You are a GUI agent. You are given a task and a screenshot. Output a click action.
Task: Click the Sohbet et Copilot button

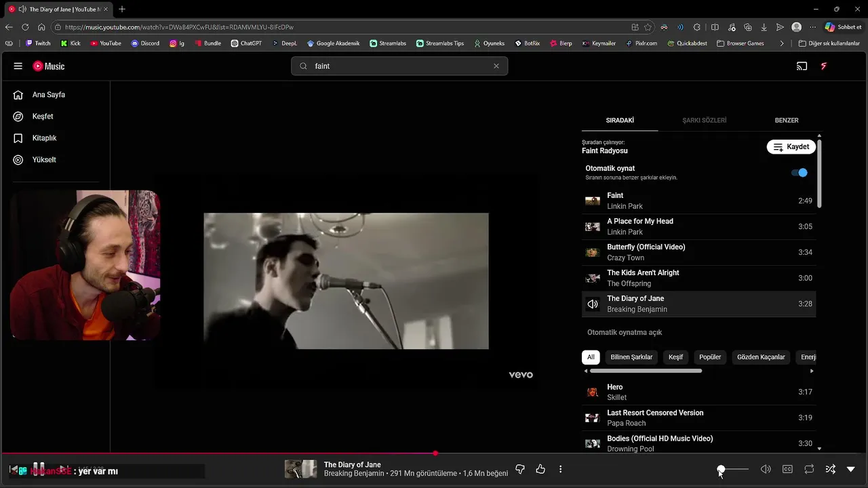click(x=844, y=27)
